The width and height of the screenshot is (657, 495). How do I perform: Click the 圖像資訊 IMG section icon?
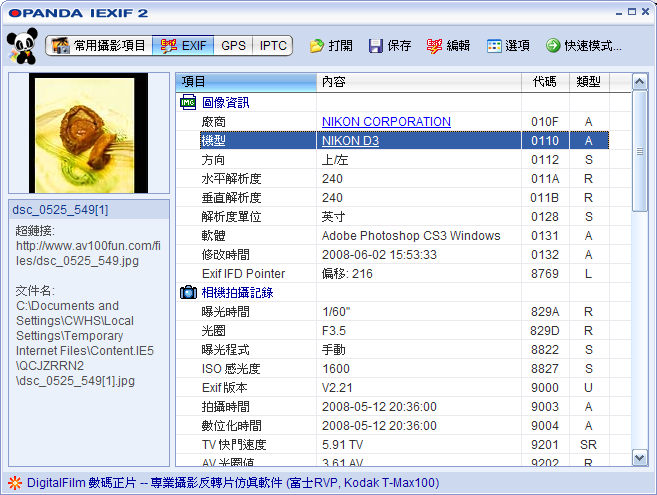(188, 102)
